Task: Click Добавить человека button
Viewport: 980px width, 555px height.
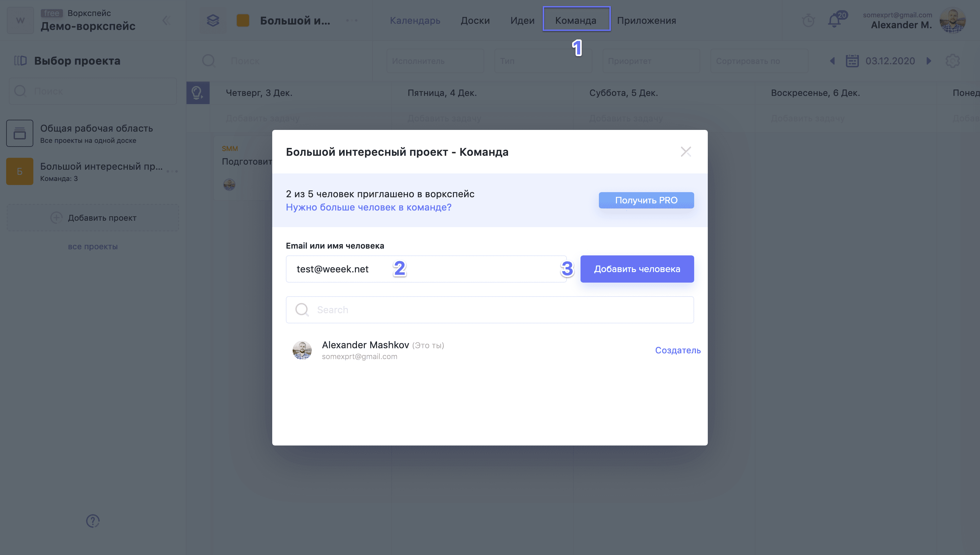Action: pos(637,269)
